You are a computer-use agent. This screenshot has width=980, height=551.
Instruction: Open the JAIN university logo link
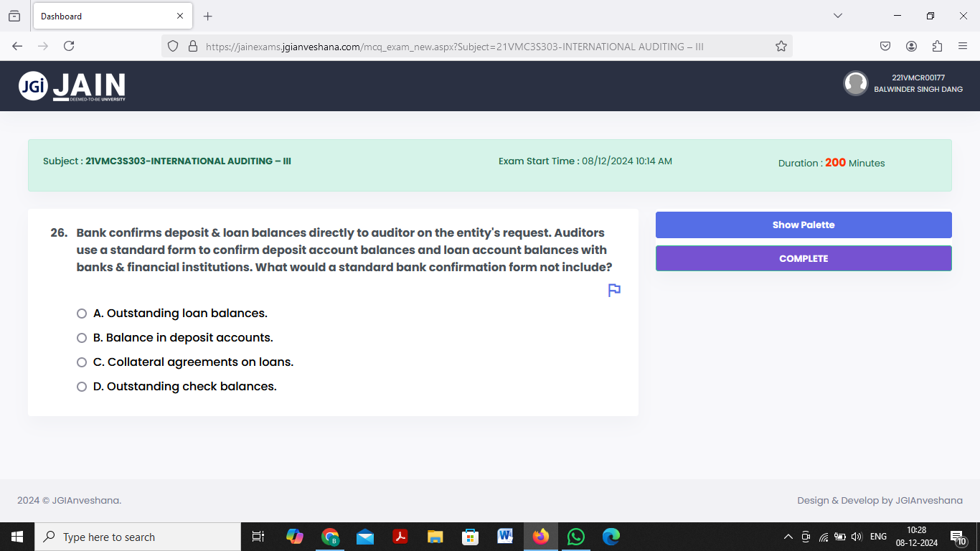click(x=72, y=85)
